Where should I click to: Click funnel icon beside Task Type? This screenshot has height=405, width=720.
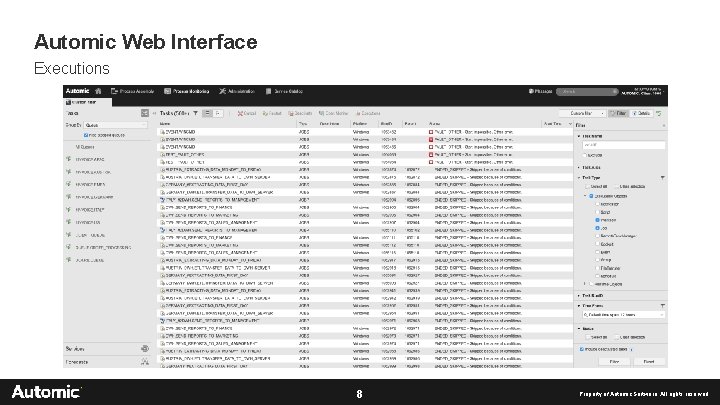pos(663,178)
